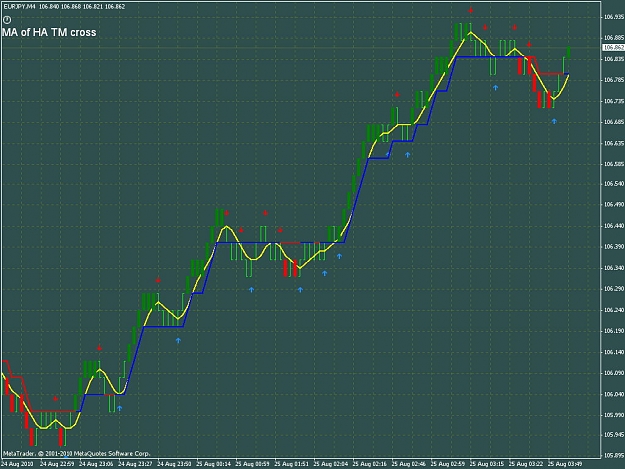Click the '25 Aug 03:49' time axis label
Image resolution: width=625 pixels, height=469 pixels.
click(565, 464)
